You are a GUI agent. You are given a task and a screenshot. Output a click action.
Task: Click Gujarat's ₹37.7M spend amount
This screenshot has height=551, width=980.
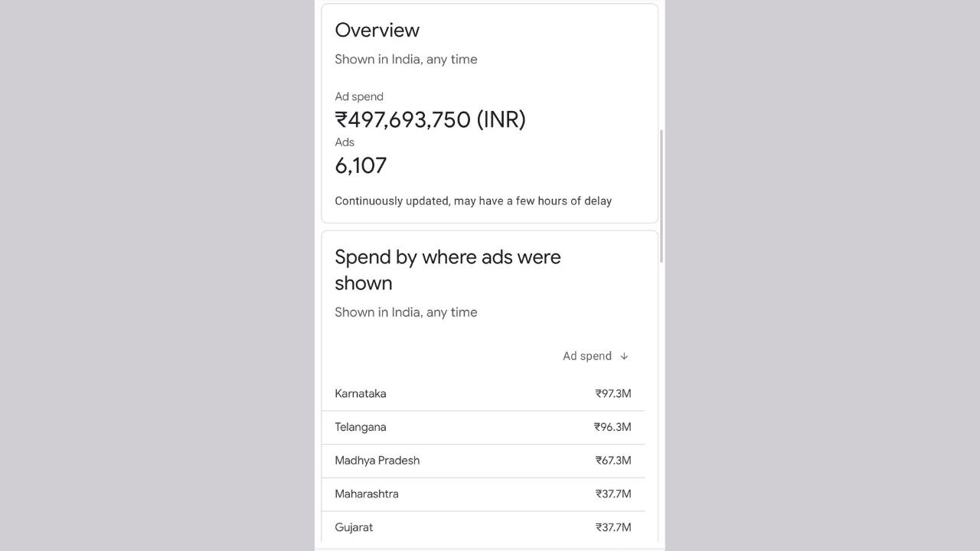tap(613, 527)
